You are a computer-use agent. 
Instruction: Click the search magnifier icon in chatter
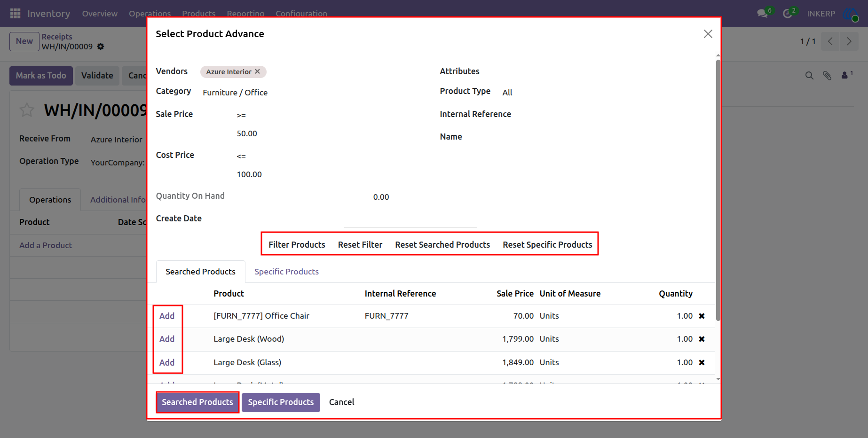point(809,76)
